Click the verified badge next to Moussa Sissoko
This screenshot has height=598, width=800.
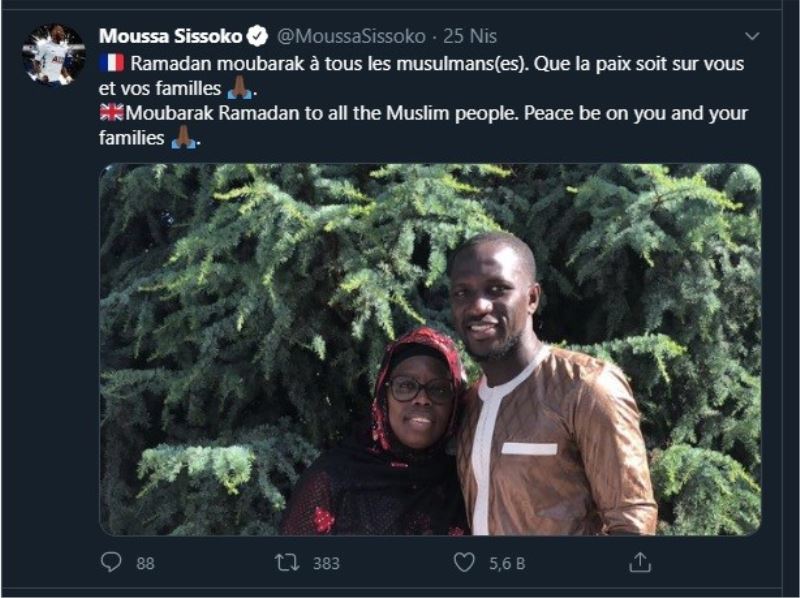tap(258, 36)
